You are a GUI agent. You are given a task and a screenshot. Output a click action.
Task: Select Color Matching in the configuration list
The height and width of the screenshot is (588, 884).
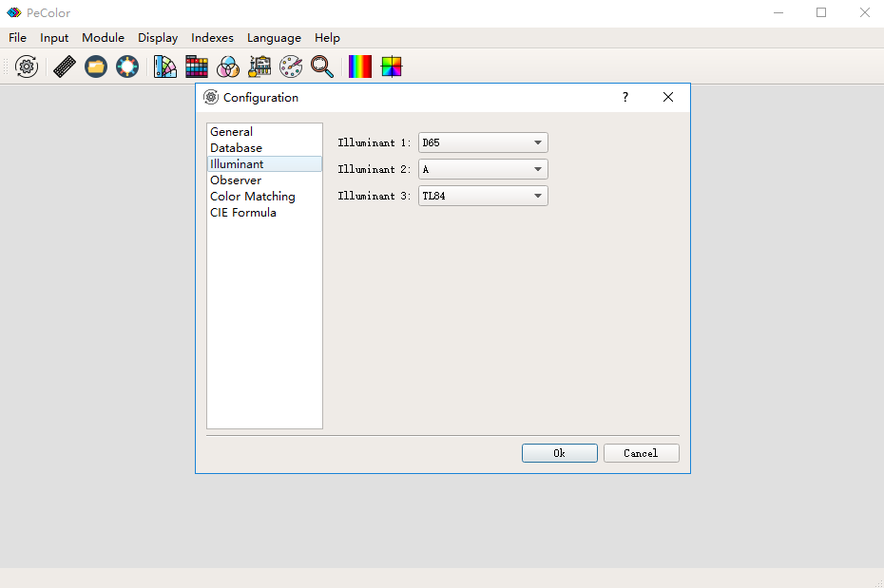[264, 196]
